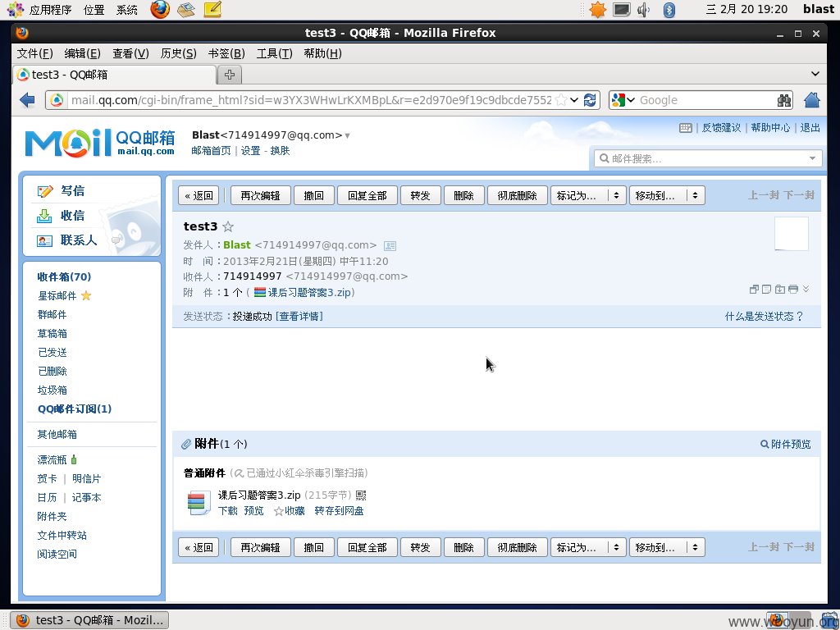The image size is (840, 630).
Task: Click the on-screen keyboard icon in the header
Action: [685, 128]
